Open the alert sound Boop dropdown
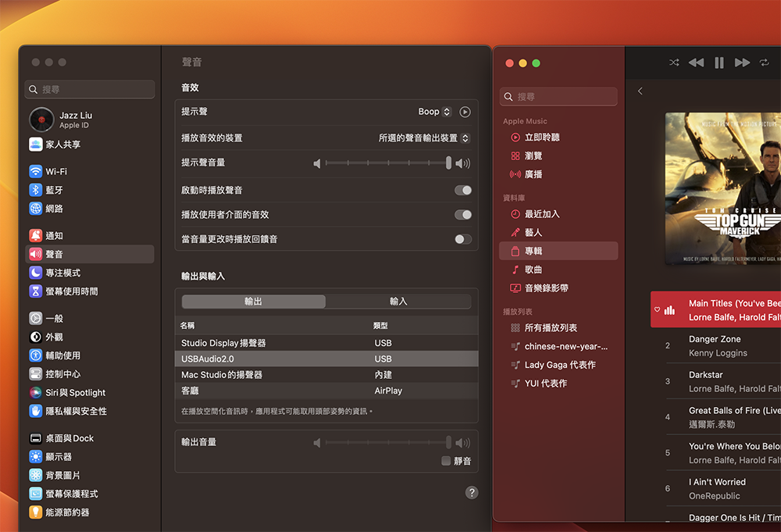This screenshot has height=532, width=781. coord(435,112)
